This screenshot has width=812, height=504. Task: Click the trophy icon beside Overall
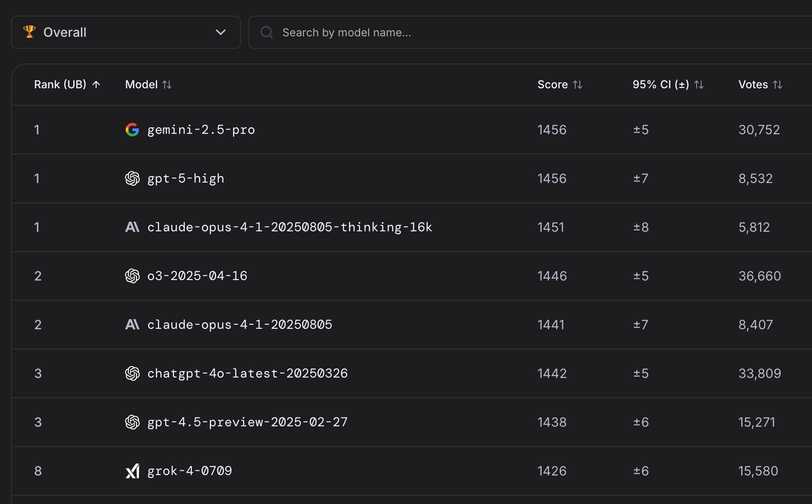click(x=29, y=32)
